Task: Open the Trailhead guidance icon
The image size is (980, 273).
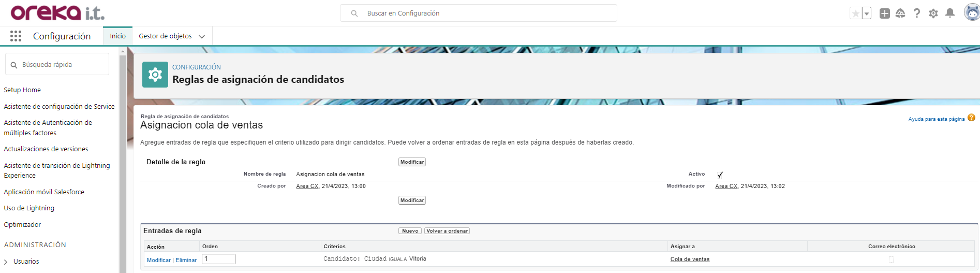Action: (900, 13)
